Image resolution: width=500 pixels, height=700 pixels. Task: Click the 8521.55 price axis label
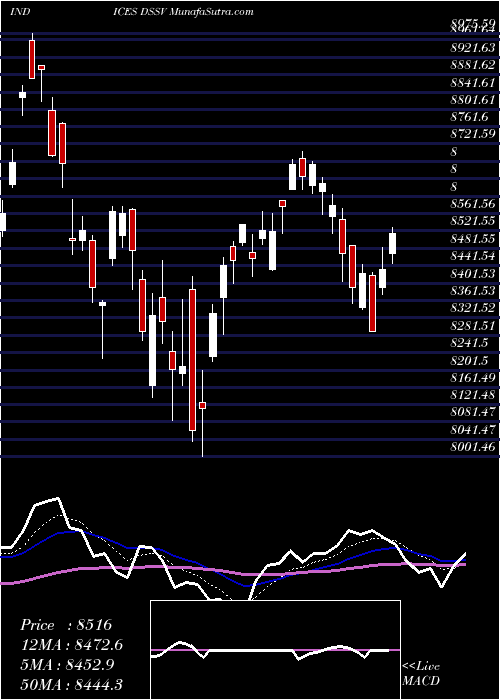tap(474, 221)
